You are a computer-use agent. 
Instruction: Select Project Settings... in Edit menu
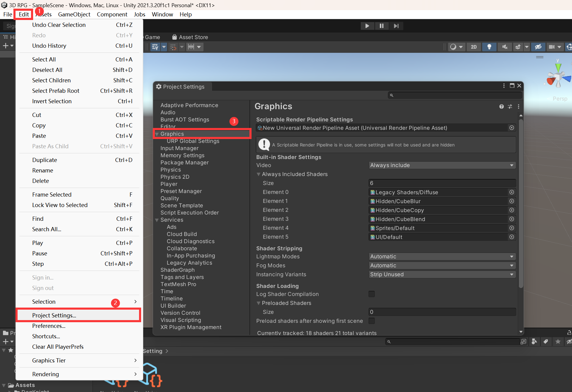click(x=78, y=315)
